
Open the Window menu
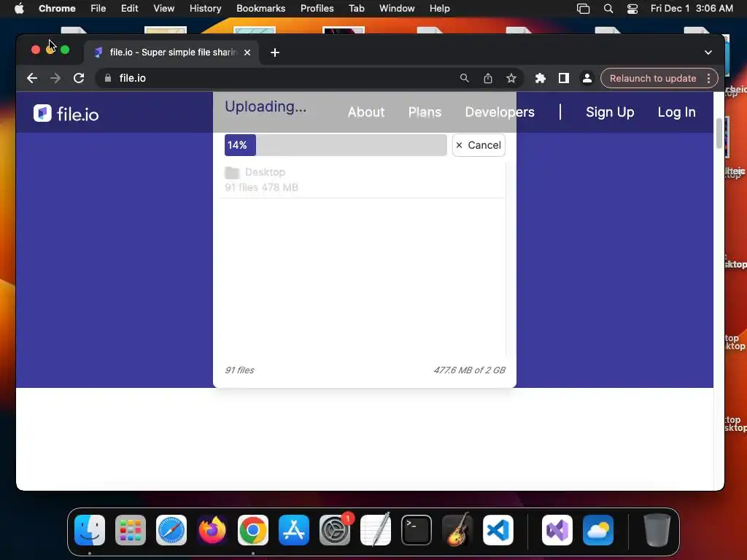(x=397, y=8)
